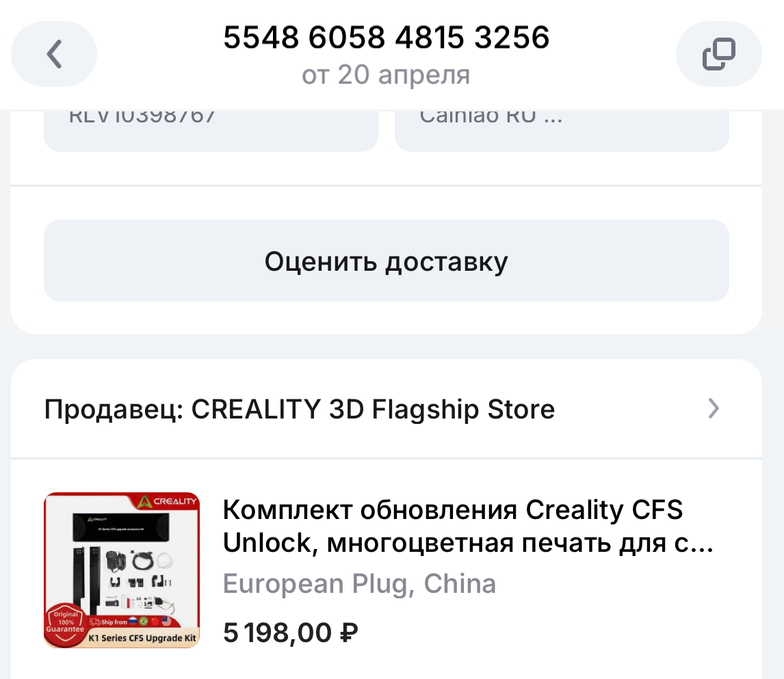Viewport: 784px width, 679px height.
Task: Tap 'K1 Series CFS Upgrade Kit' image banner
Action: pos(142,639)
